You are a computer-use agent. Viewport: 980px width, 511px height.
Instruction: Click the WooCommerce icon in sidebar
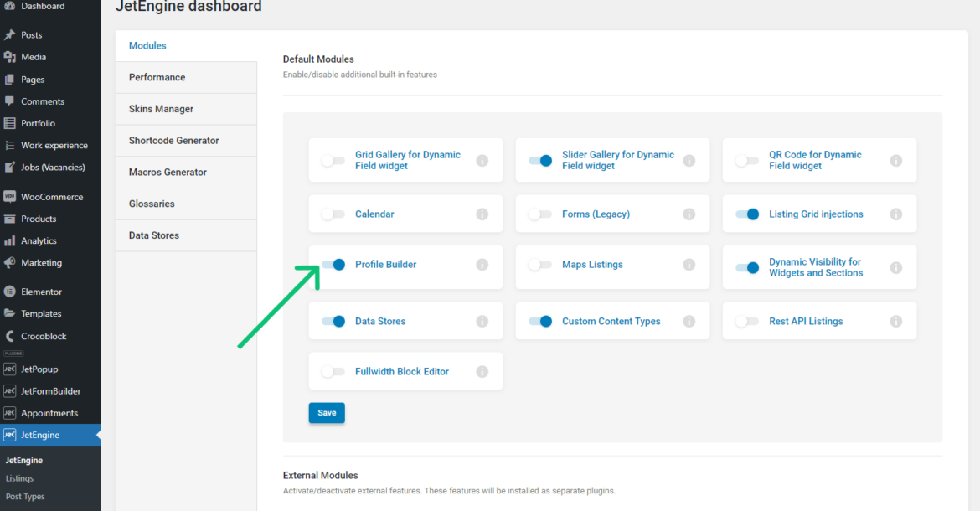tap(9, 197)
